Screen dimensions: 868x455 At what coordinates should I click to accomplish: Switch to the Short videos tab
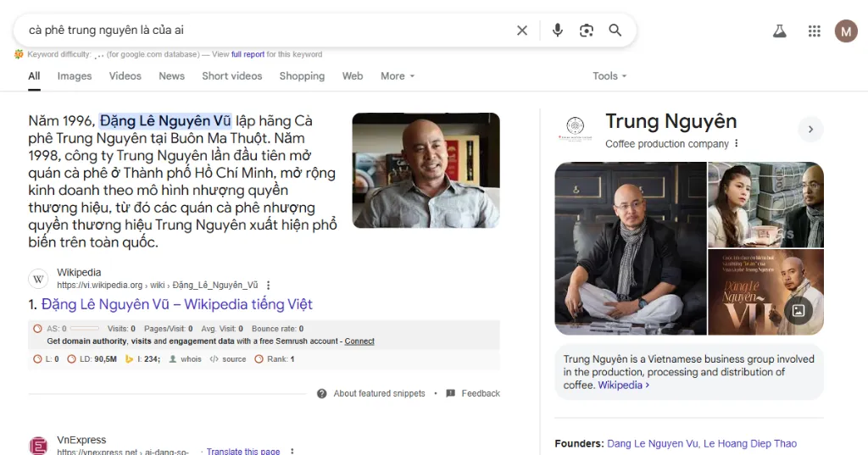coord(232,76)
